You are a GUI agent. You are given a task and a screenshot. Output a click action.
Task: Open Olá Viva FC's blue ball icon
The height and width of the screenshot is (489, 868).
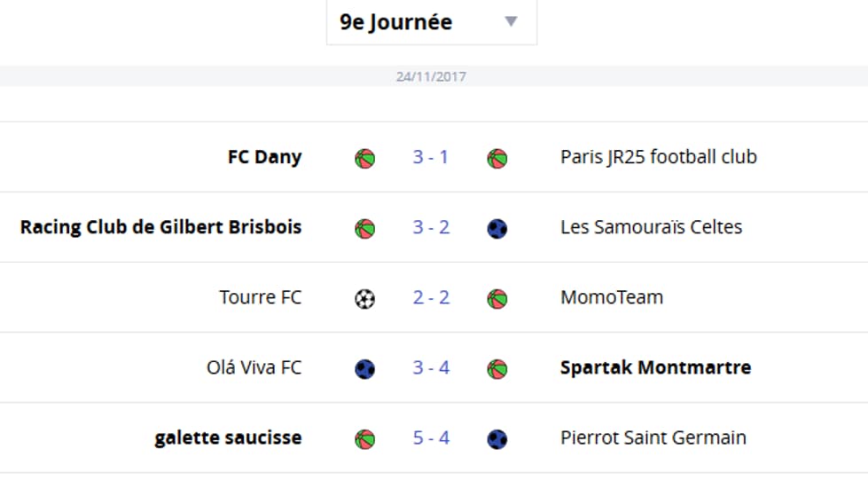364,369
